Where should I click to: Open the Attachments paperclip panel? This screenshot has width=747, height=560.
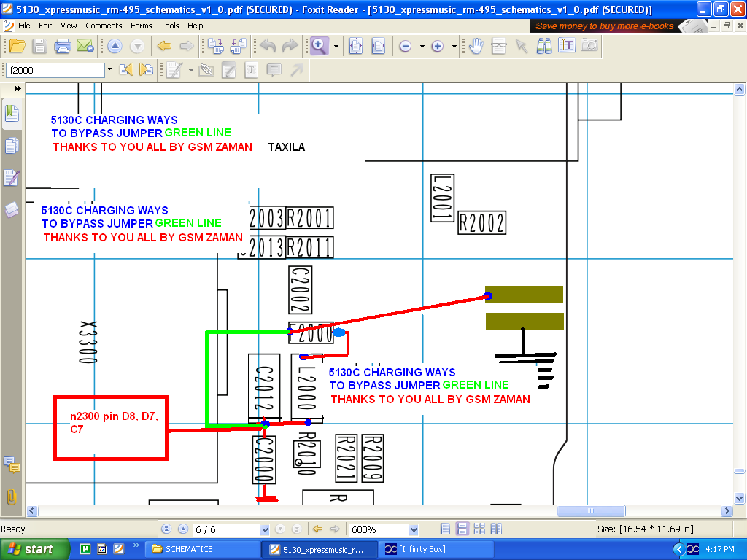(x=12, y=497)
